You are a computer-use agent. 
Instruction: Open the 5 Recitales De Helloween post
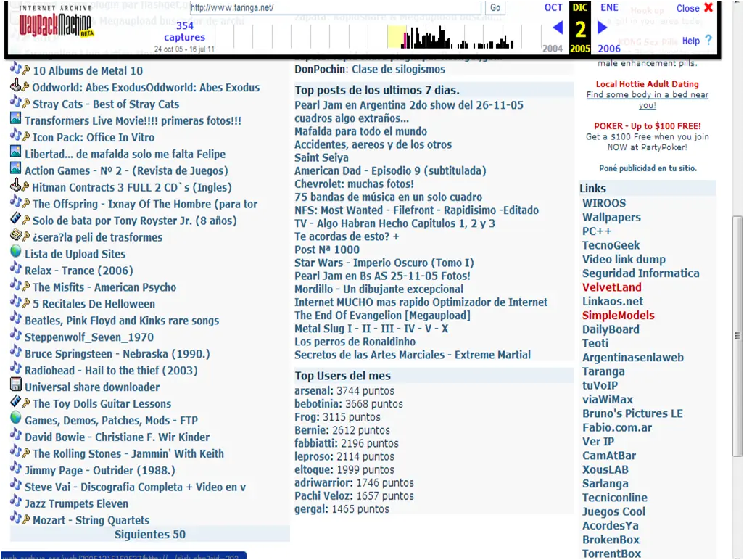tap(94, 304)
